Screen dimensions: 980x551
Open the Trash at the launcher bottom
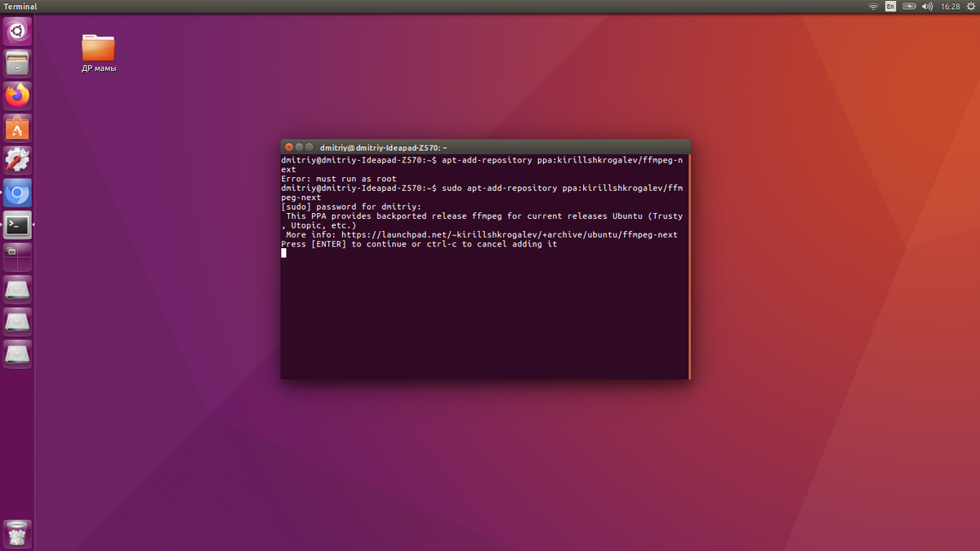coord(16,534)
